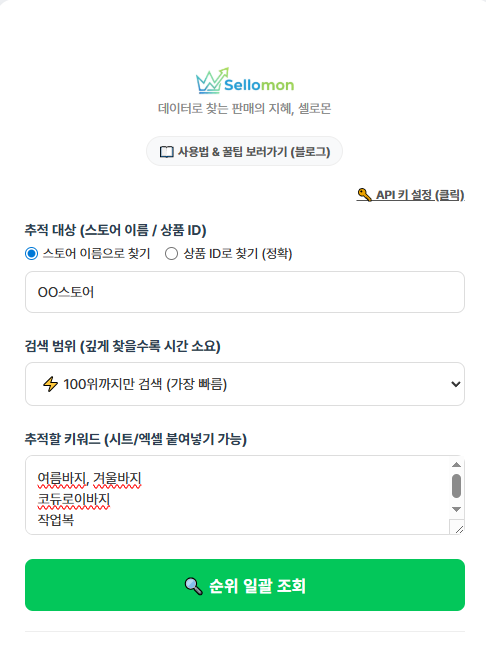Click the 순위 일괄 조회 button
This screenshot has height=651, width=486.
pos(245,585)
